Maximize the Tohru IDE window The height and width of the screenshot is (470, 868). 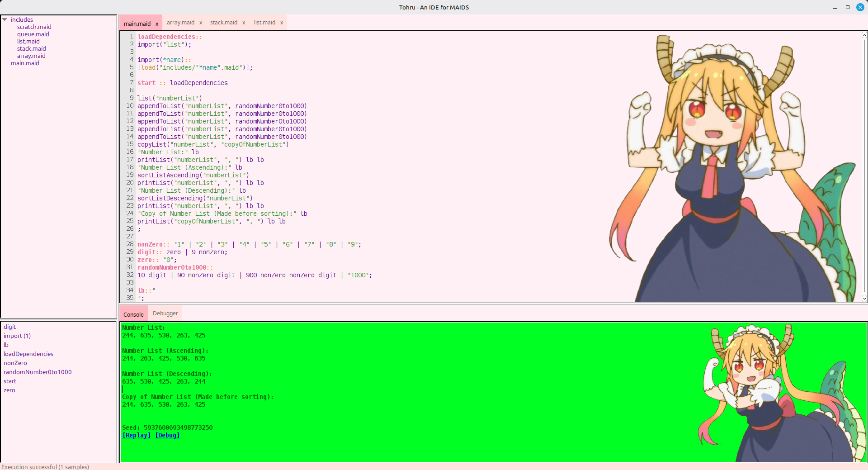[848, 7]
